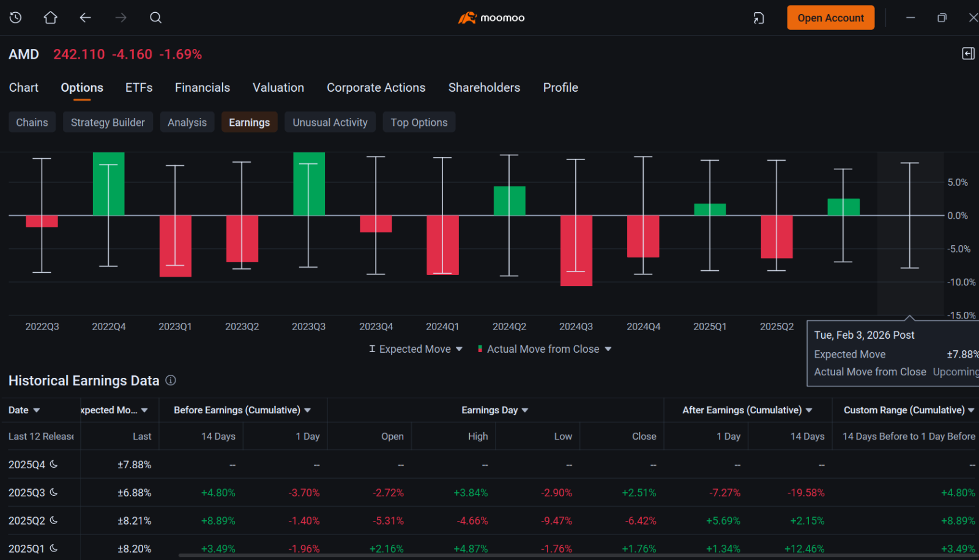This screenshot has height=560, width=979.
Task: Click the ±8.21% expected move cell
Action: tap(134, 521)
